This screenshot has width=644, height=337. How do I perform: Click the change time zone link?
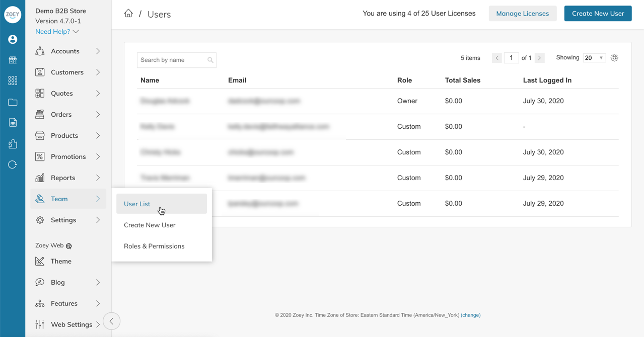tap(471, 315)
